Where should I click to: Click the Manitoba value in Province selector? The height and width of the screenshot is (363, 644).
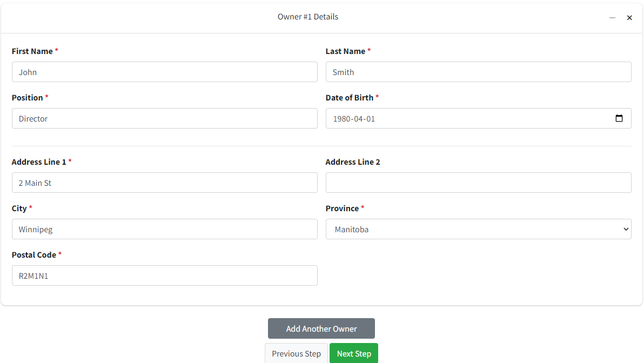(352, 230)
